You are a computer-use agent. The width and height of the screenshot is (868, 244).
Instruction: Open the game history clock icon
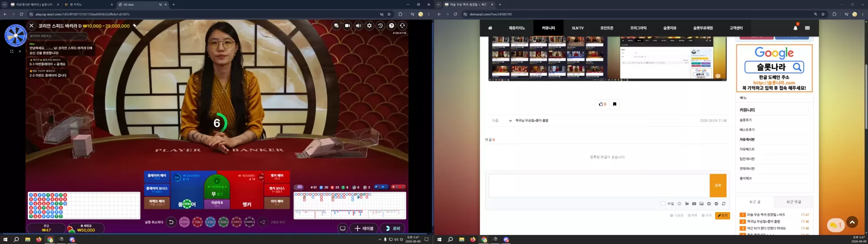click(x=381, y=26)
